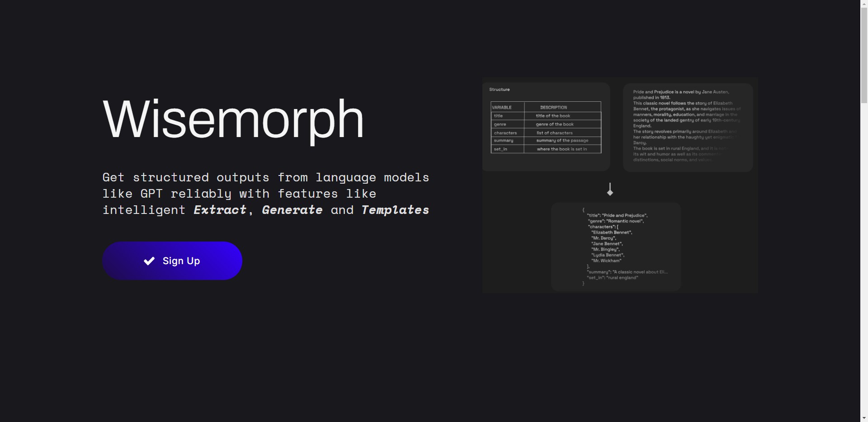This screenshot has height=422, width=868.
Task: Click the scrollbar down arrow
Action: (x=864, y=418)
